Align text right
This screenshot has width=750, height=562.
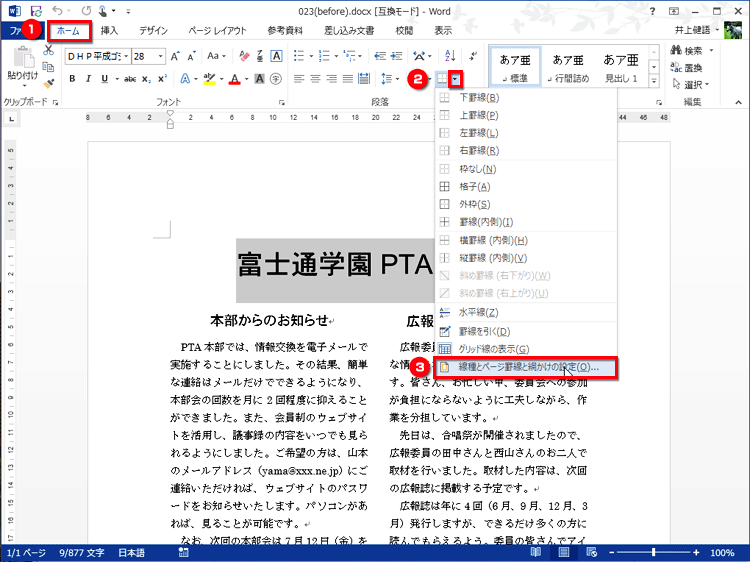point(331,79)
